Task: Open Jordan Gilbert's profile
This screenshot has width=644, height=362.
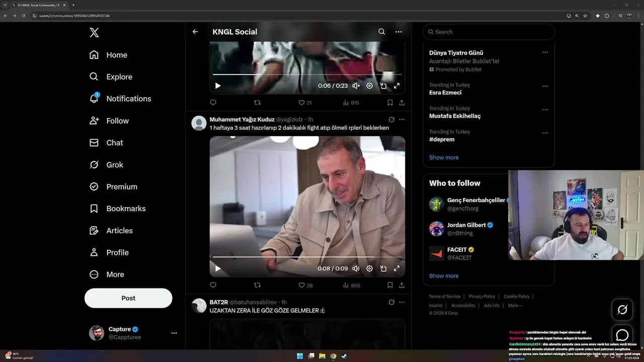Action: coord(466,225)
